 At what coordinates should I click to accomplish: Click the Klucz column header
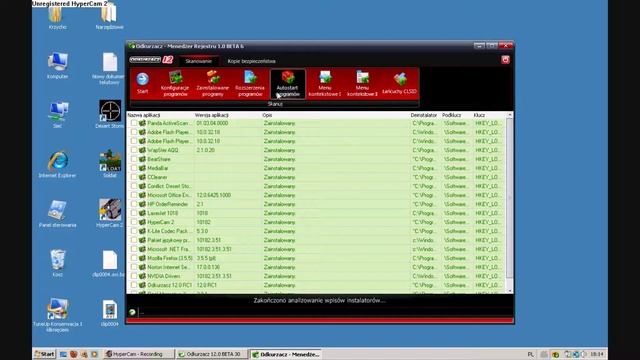click(x=489, y=115)
